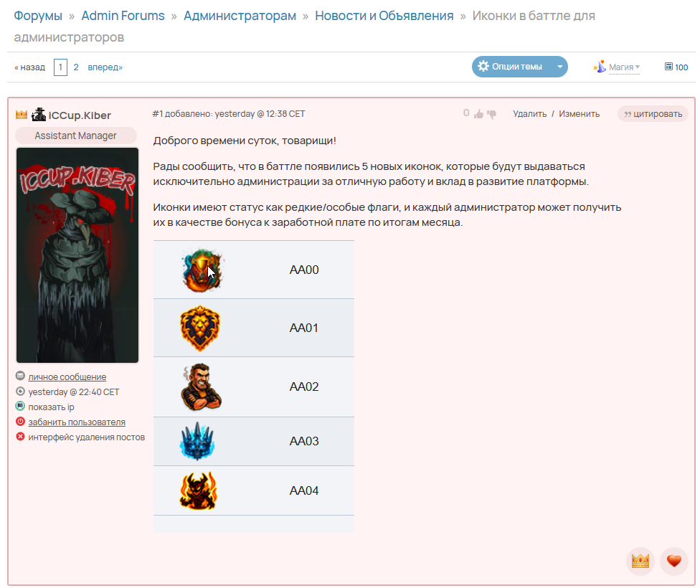
Task: Click the AA01 lion flag icon
Action: 200,328
